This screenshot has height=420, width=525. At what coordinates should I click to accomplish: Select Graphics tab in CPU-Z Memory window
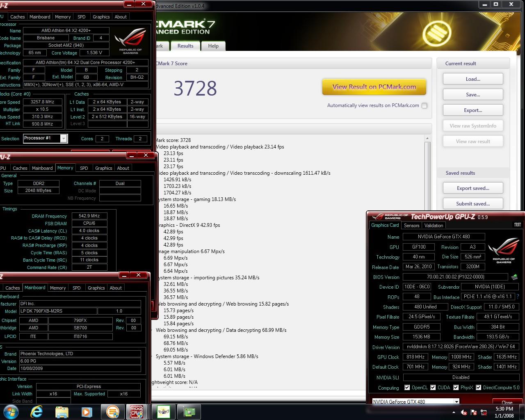pyautogui.click(x=103, y=168)
